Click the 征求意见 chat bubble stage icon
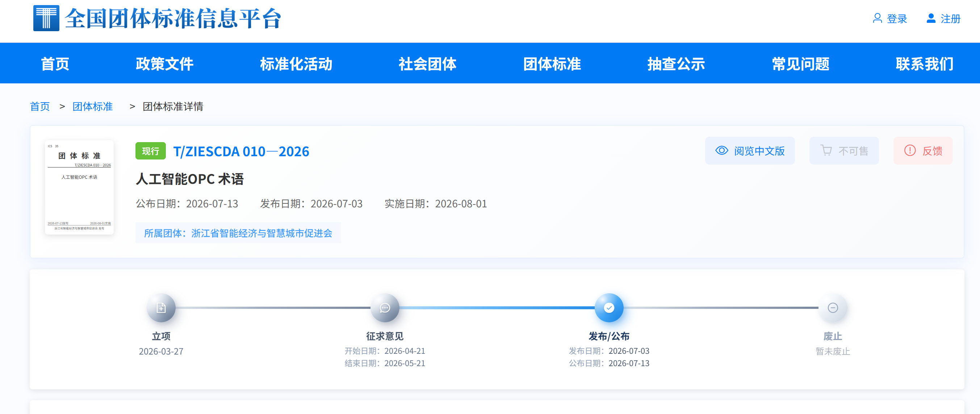 click(x=385, y=308)
